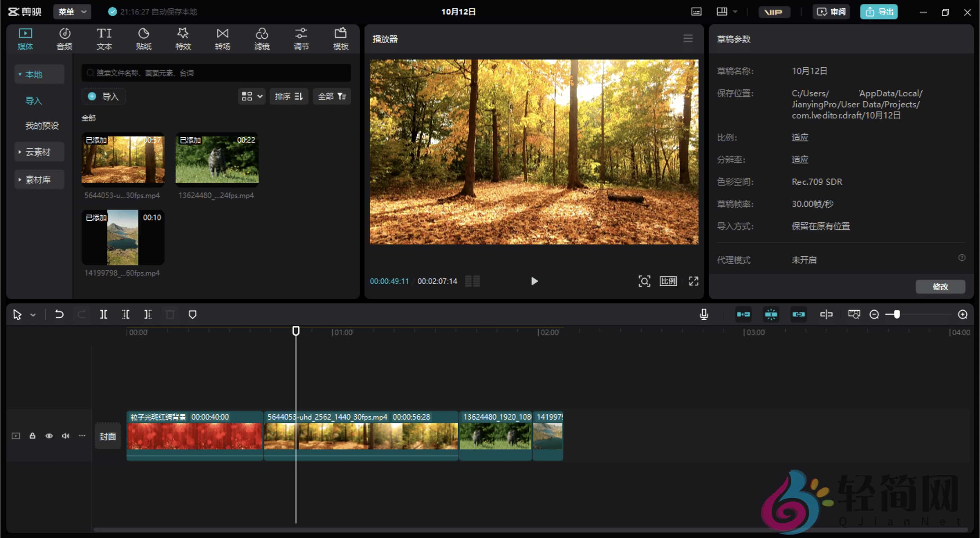Screen dimensions: 980x538
Task: Switch to the 特效 effects tab
Action: (x=183, y=39)
